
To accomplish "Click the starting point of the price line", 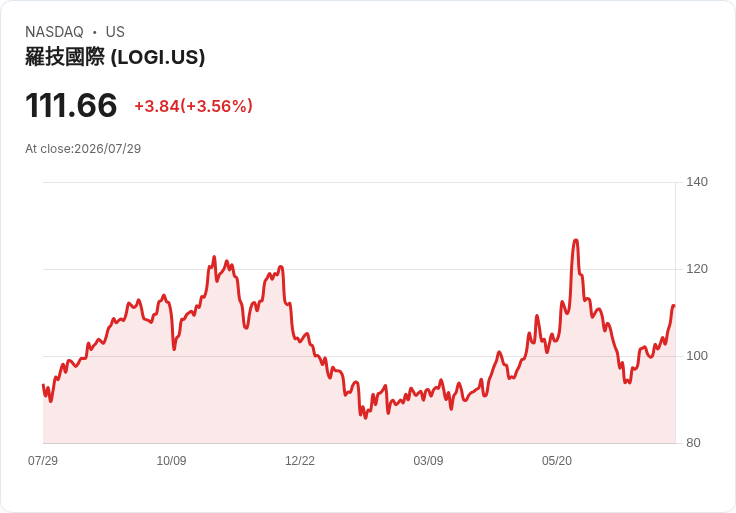I will (43, 385).
